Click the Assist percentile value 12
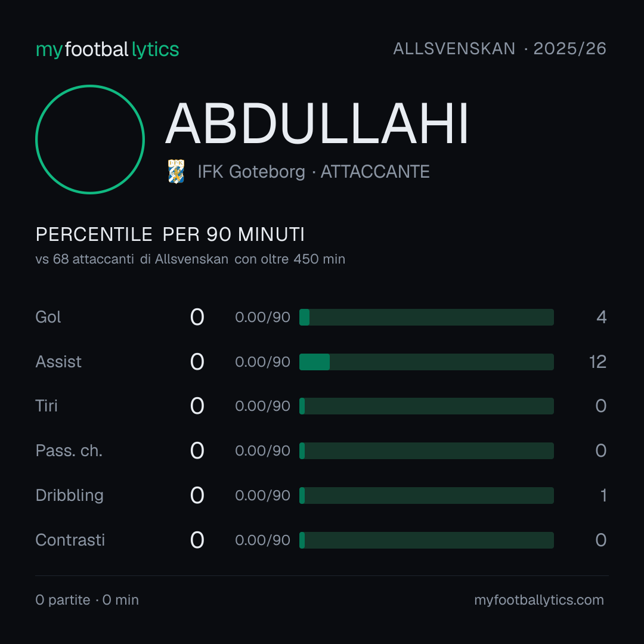644x644 pixels. click(597, 362)
